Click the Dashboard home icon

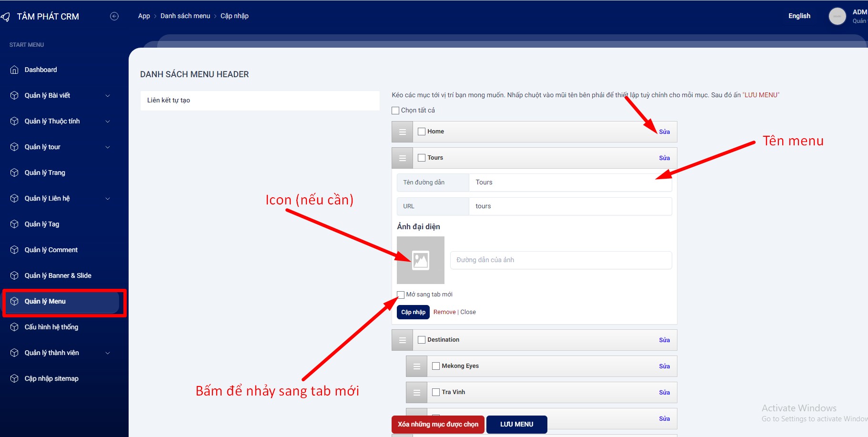[x=14, y=70]
